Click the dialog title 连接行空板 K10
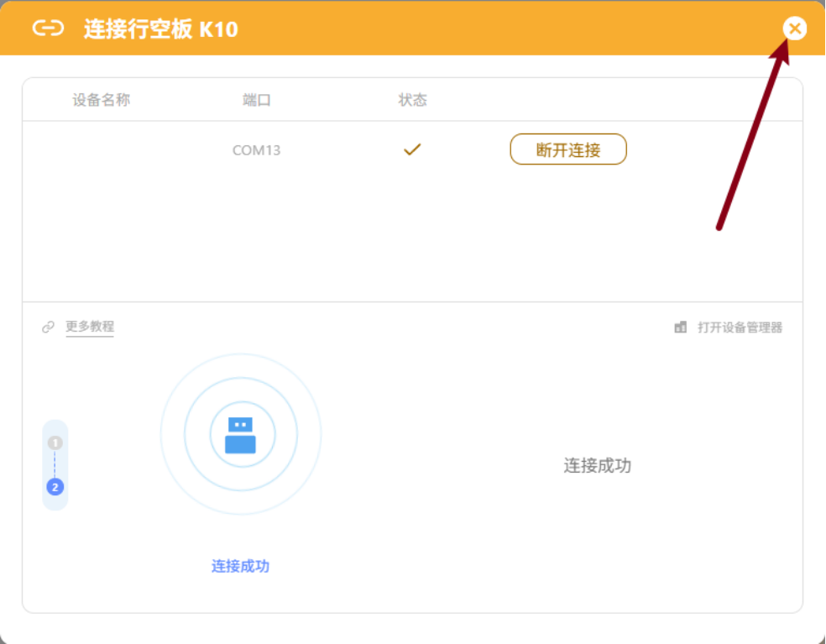This screenshot has width=826, height=644. pyautogui.click(x=160, y=29)
